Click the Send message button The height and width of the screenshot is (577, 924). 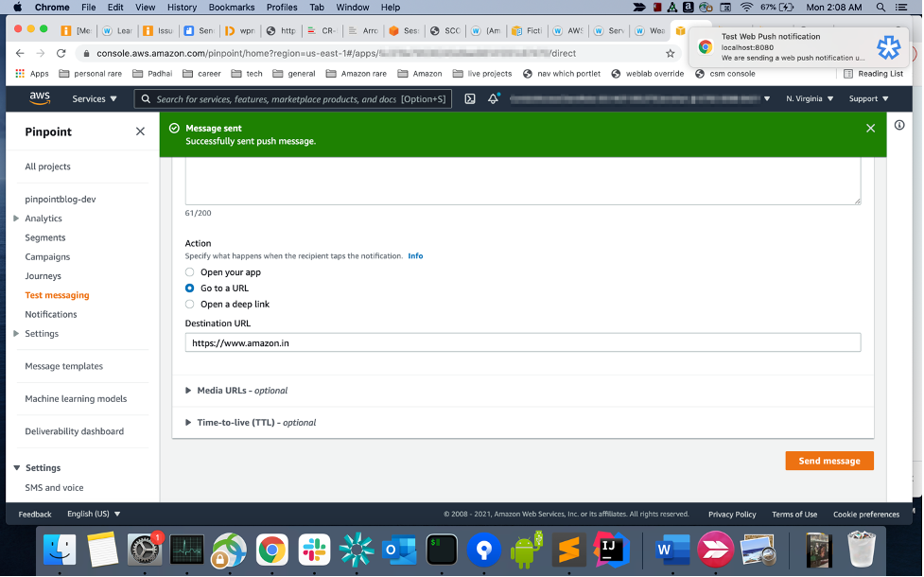[829, 461]
